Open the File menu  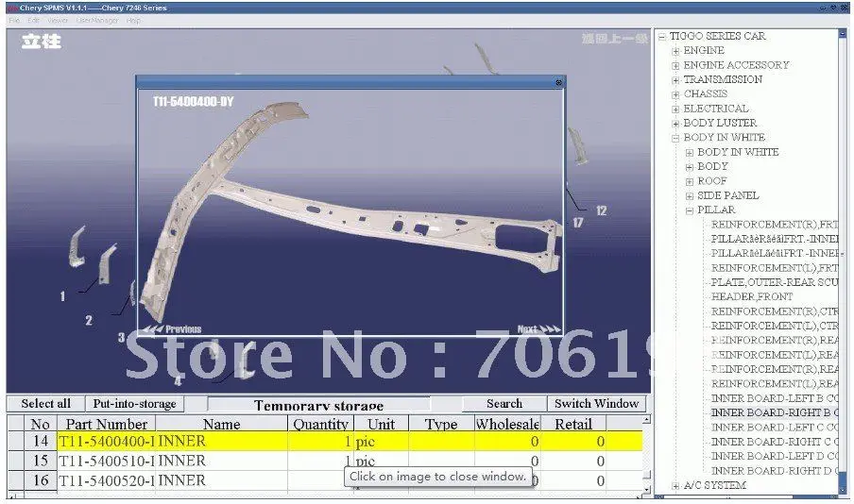click(x=14, y=20)
